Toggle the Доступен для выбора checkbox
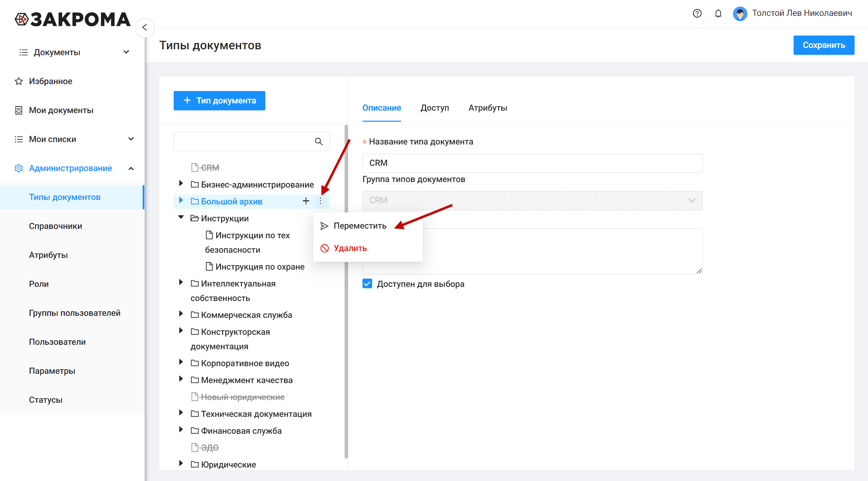 coord(367,284)
